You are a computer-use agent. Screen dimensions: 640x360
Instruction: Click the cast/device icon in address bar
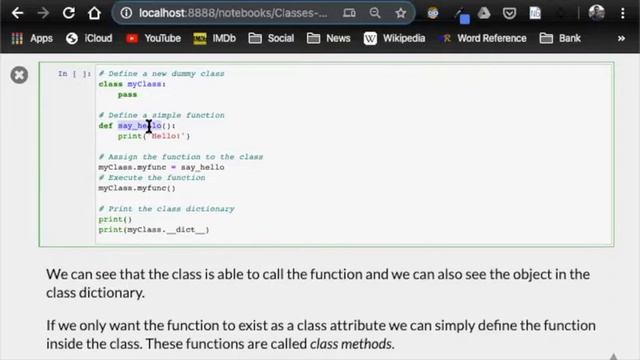pyautogui.click(x=349, y=13)
